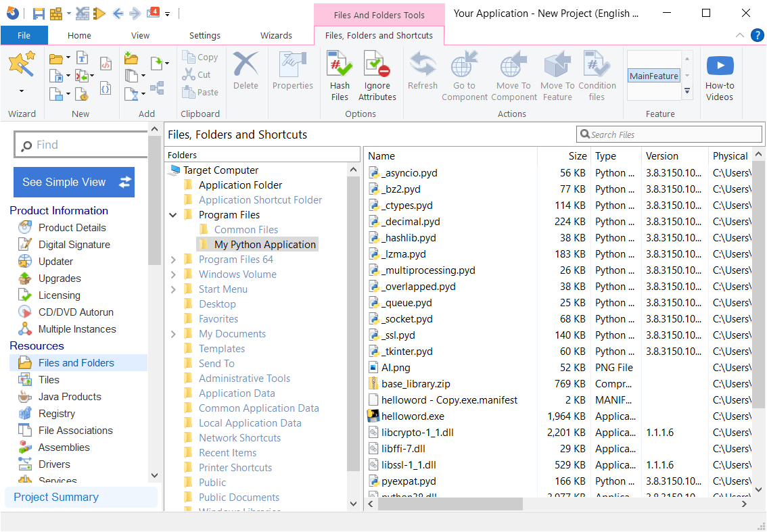Open the File menu

(24, 35)
